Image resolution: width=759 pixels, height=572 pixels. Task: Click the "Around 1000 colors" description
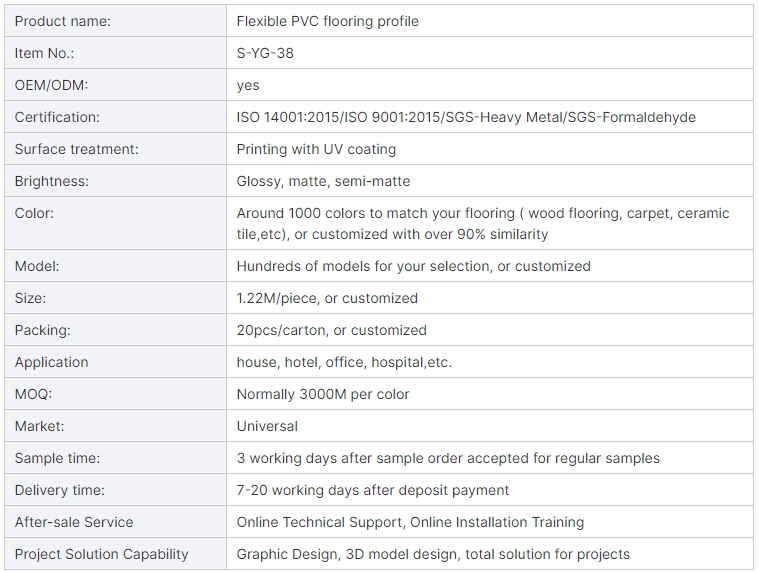pos(483,223)
